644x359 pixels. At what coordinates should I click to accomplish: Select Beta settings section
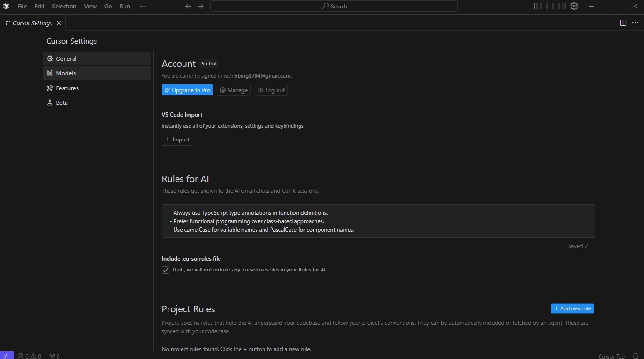(x=97, y=103)
